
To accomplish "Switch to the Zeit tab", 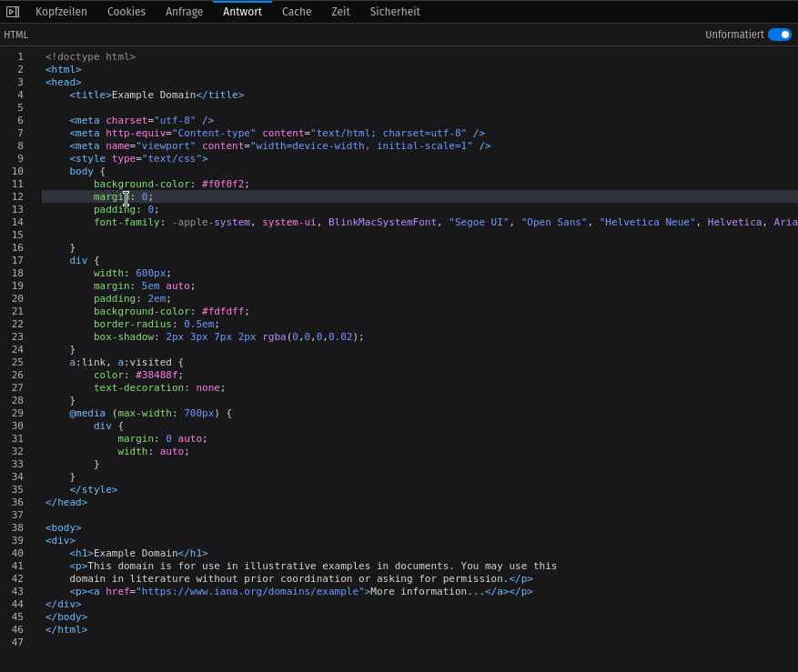I will (340, 12).
